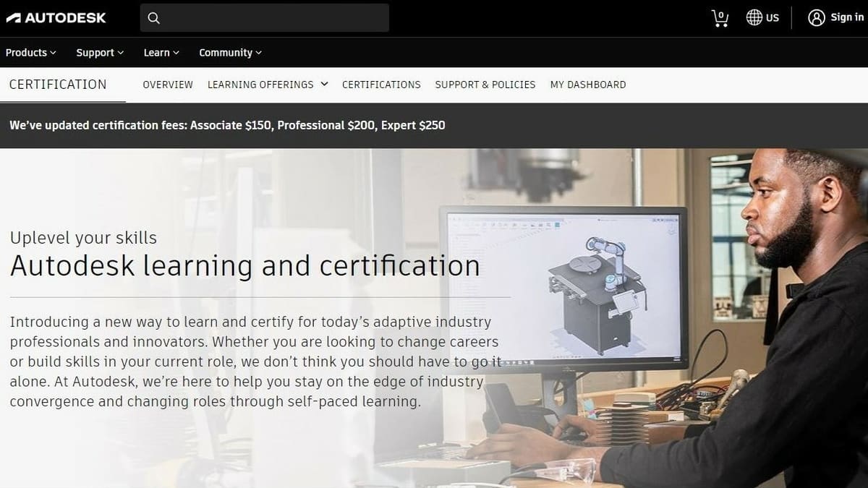Screen dimensions: 868x488
Task: Click the introductory paragraph text
Action: click(256, 361)
